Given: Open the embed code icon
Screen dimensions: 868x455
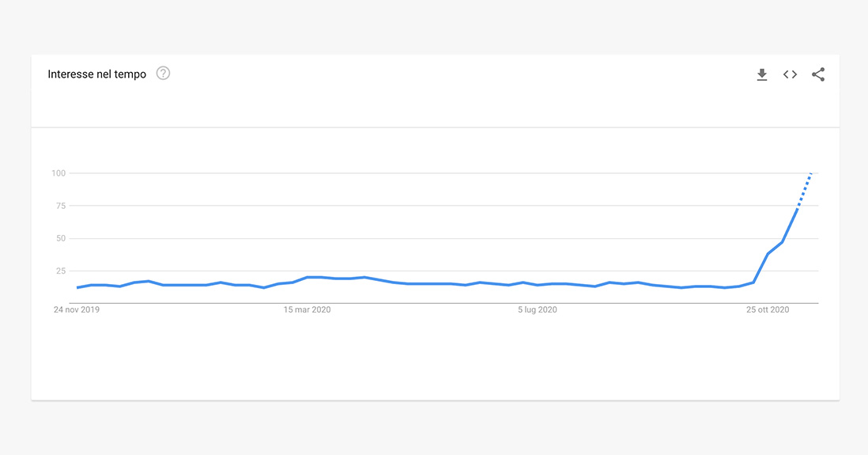Looking at the screenshot, I should 790,74.
